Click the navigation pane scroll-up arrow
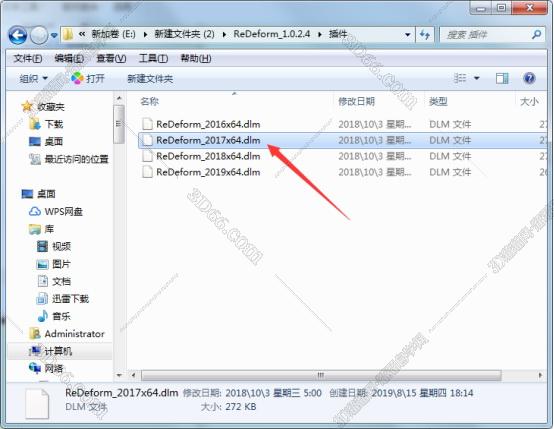554x429 pixels. coord(119,98)
